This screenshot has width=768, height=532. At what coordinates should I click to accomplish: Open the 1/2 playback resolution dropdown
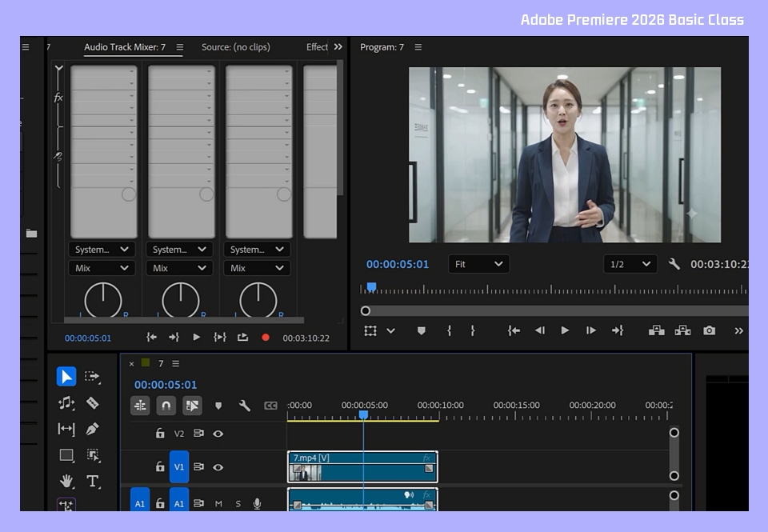tap(630, 264)
